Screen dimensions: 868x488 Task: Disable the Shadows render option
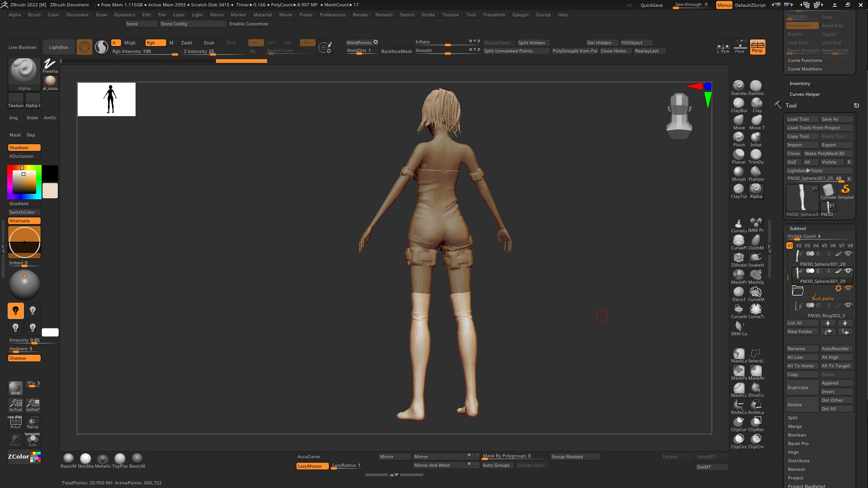coord(24,148)
